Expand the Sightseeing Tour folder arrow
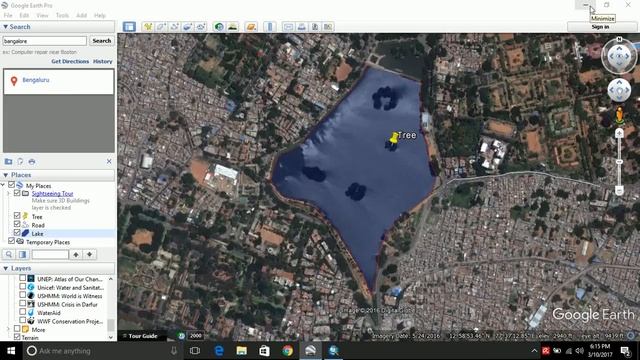This screenshot has width=640, height=360. [x=9, y=193]
